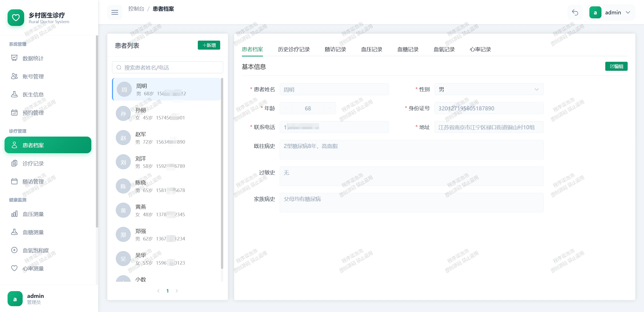The image size is (644, 312).
Task: Click the 过敏史 text area
Action: click(x=411, y=176)
